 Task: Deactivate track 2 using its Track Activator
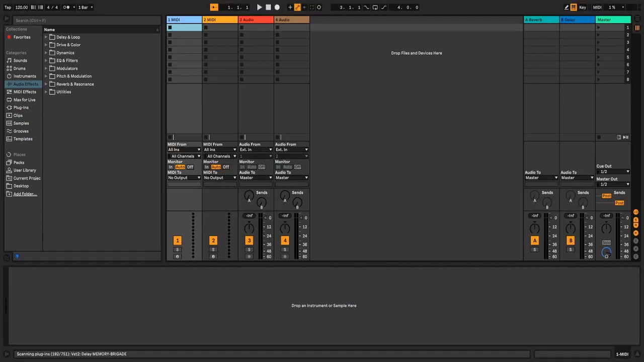(x=213, y=240)
